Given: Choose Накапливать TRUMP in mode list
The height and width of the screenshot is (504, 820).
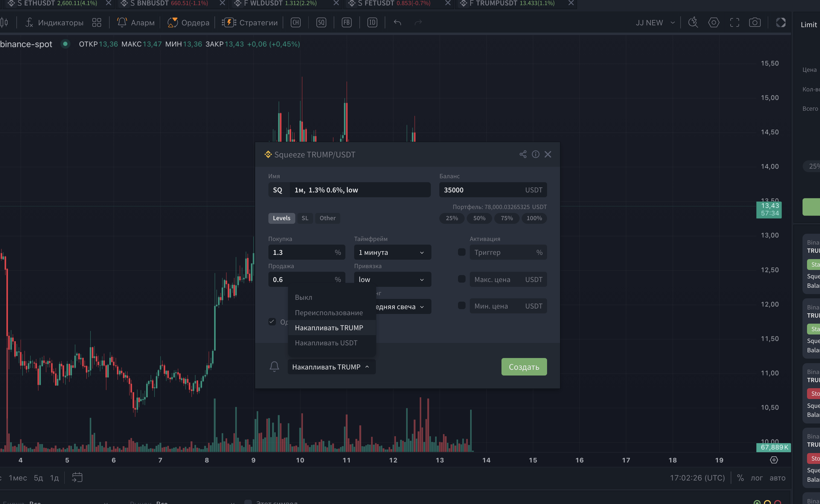Looking at the screenshot, I should coord(332,328).
